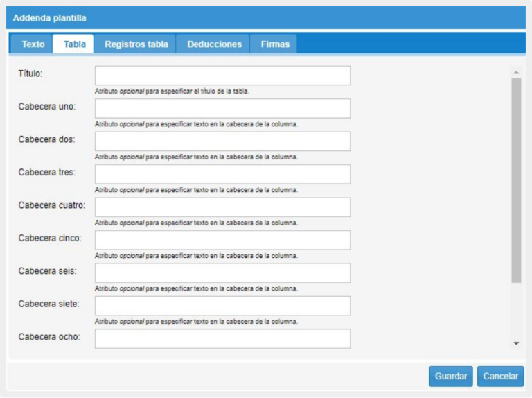Click the Cabecera ocho input box

pos(222,338)
